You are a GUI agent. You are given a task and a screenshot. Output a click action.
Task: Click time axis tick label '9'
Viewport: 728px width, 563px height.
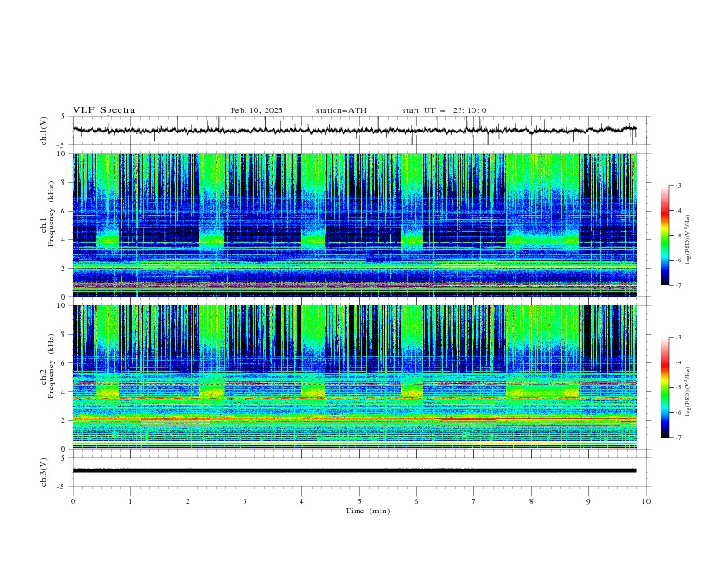click(x=588, y=501)
